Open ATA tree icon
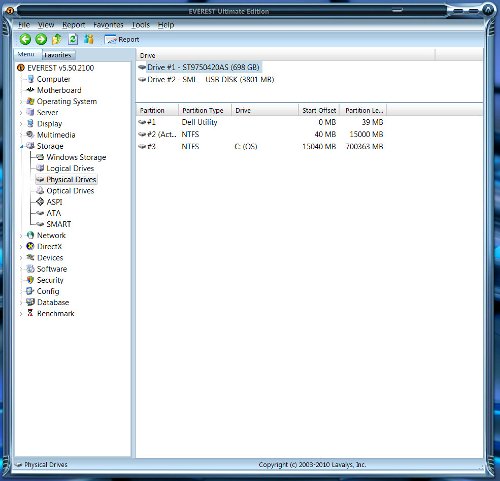The image size is (500, 481). 40,213
